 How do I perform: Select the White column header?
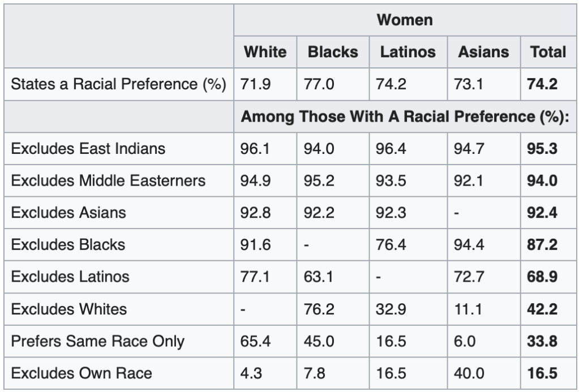click(265, 53)
